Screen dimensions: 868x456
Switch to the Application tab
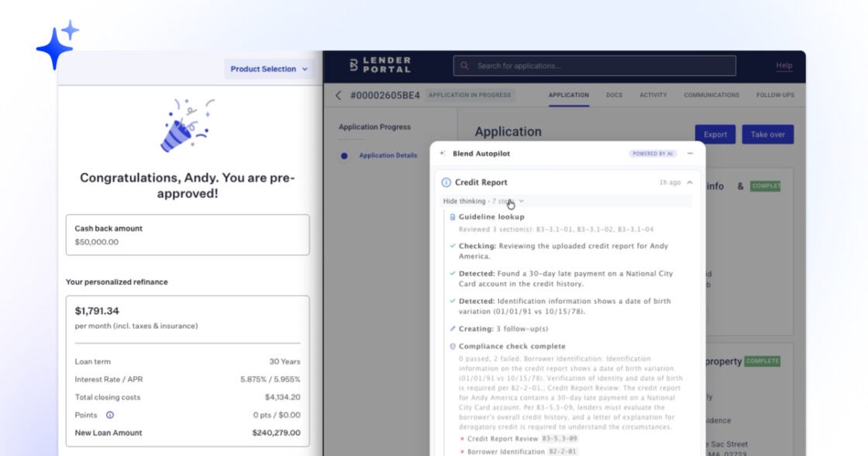tap(569, 95)
